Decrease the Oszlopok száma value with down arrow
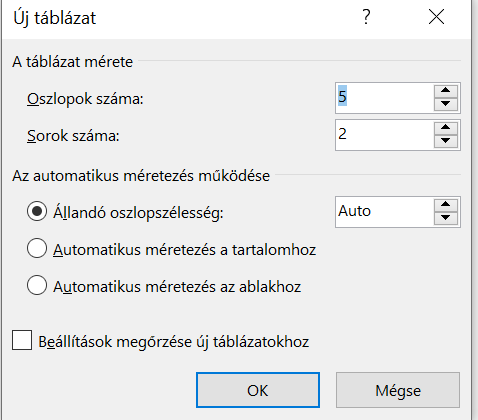The width and height of the screenshot is (478, 420). tap(446, 104)
